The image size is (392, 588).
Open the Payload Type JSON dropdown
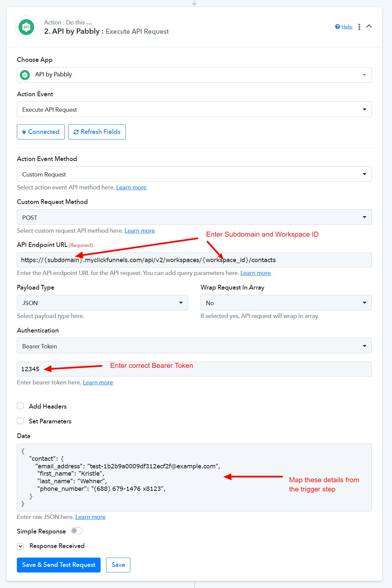click(x=103, y=303)
